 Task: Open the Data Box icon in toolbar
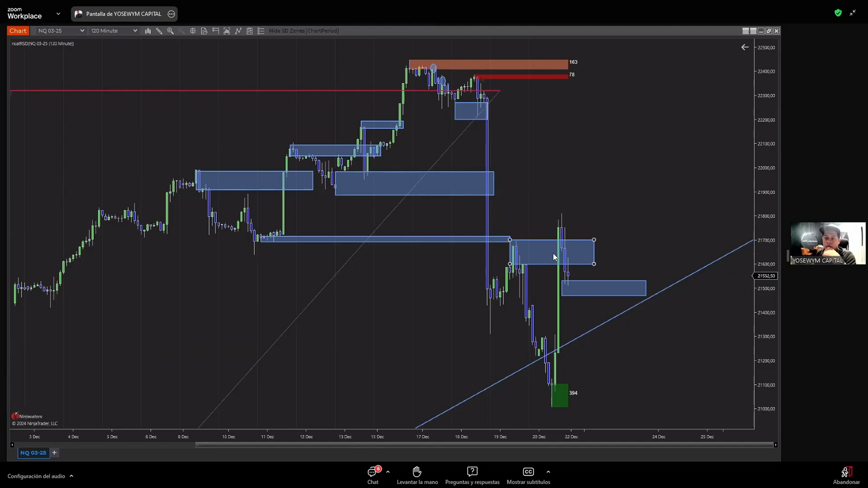click(204, 31)
